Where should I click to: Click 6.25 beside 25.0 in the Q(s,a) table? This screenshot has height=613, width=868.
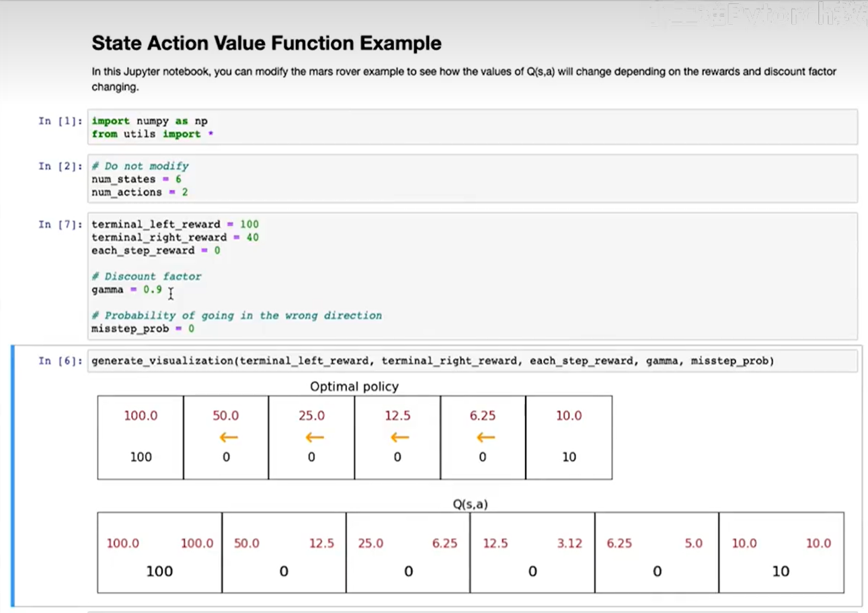tap(445, 543)
